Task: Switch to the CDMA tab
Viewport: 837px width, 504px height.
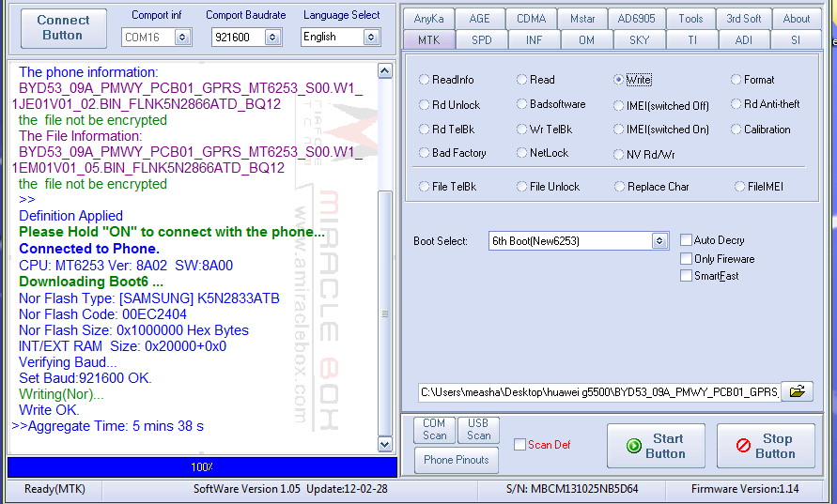Action: point(531,19)
